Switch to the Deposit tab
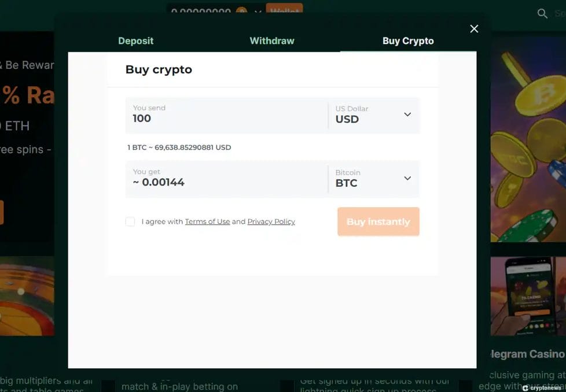 [136, 41]
